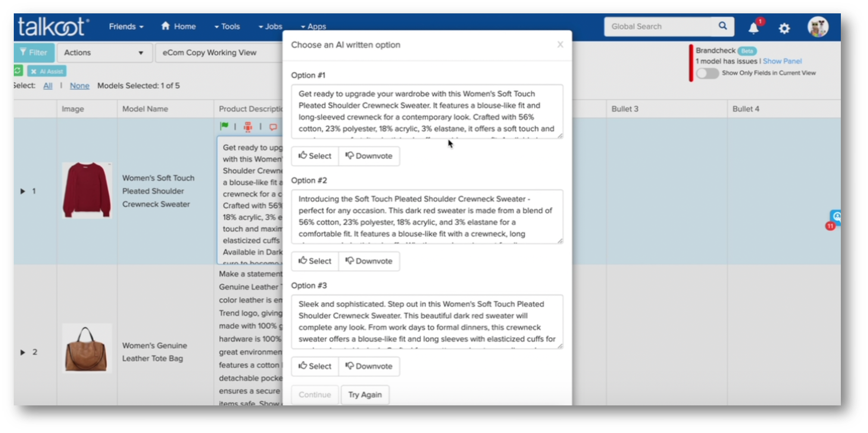Open the Actions dropdown
868x433 pixels.
tap(104, 53)
